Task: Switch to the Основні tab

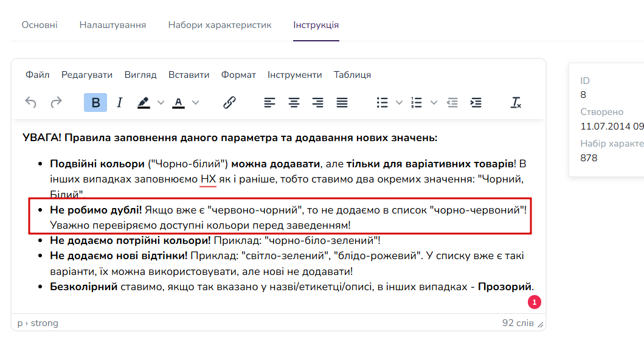Action: 40,25
